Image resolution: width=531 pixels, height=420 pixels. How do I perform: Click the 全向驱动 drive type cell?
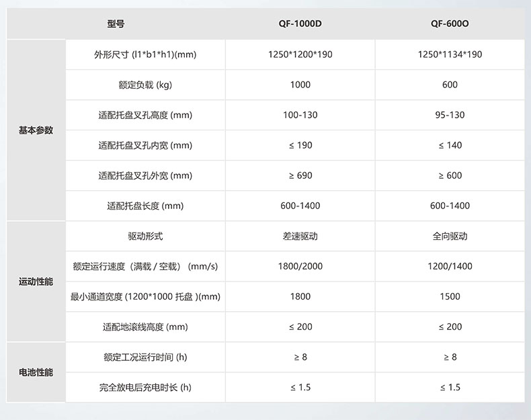[450, 236]
